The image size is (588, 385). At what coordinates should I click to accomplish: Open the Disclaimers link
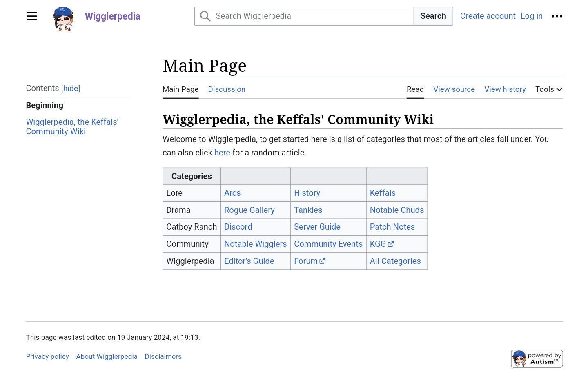pos(163,356)
